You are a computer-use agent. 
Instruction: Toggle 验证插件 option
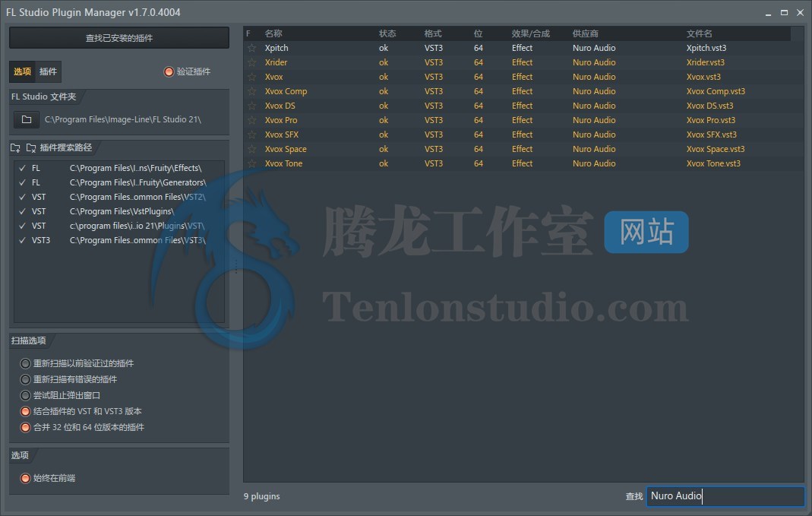tap(169, 71)
